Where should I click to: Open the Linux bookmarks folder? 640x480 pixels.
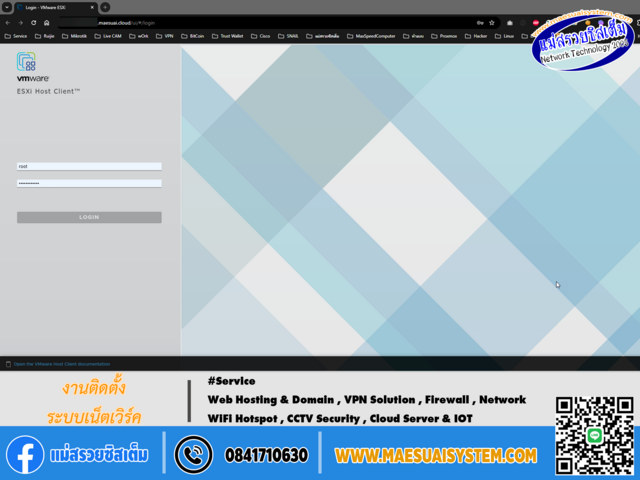(x=504, y=36)
